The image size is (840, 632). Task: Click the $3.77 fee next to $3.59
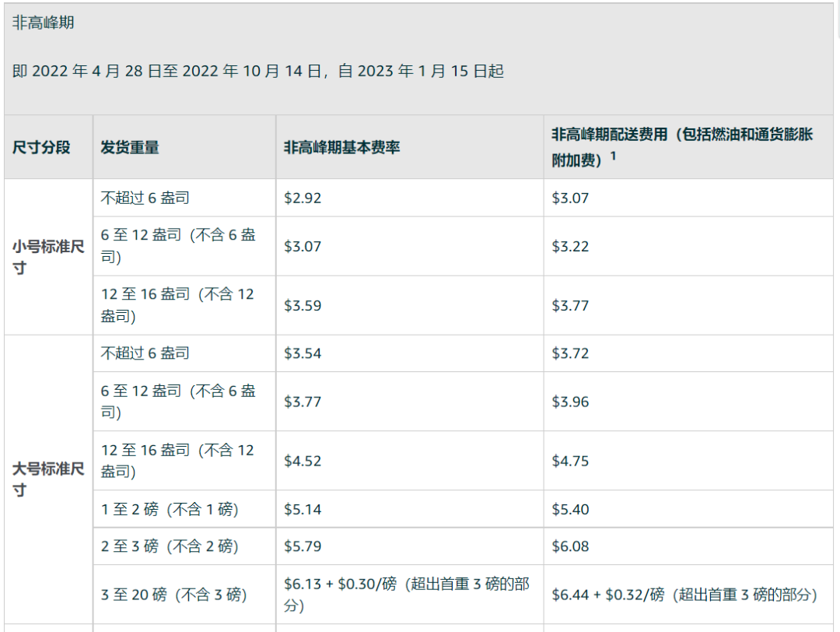tap(569, 304)
